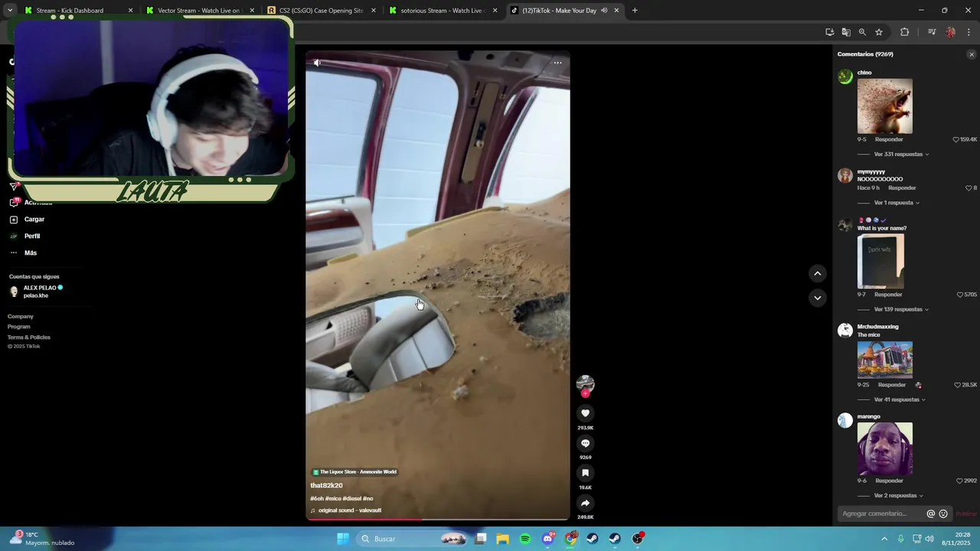Screen dimensions: 980x551
Task: Expand 'Ver 139 respuestas' replies
Action: click(x=901, y=309)
